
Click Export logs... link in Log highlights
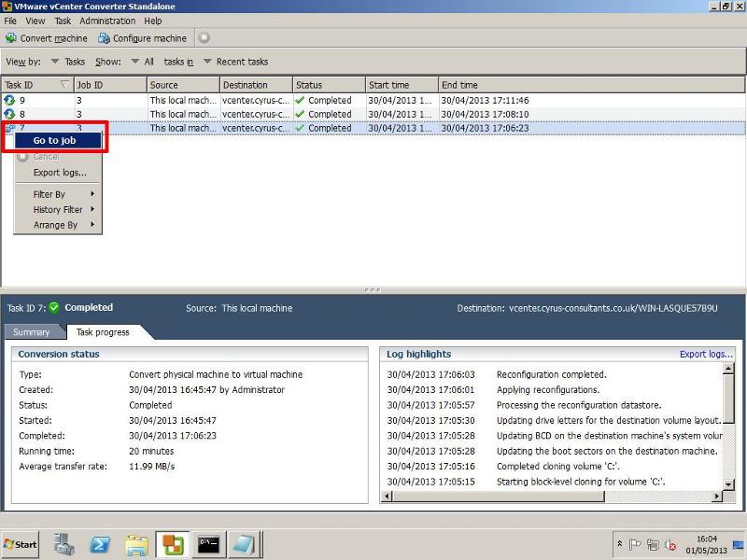point(706,354)
